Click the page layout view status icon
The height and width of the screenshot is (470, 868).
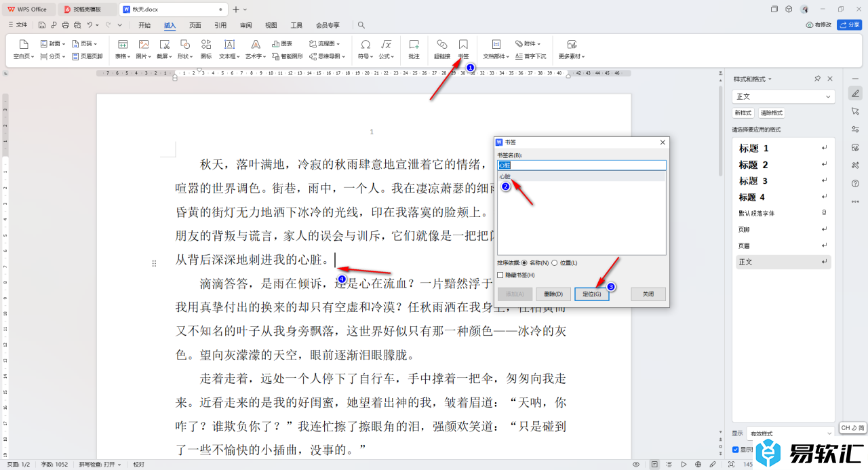(x=654, y=465)
